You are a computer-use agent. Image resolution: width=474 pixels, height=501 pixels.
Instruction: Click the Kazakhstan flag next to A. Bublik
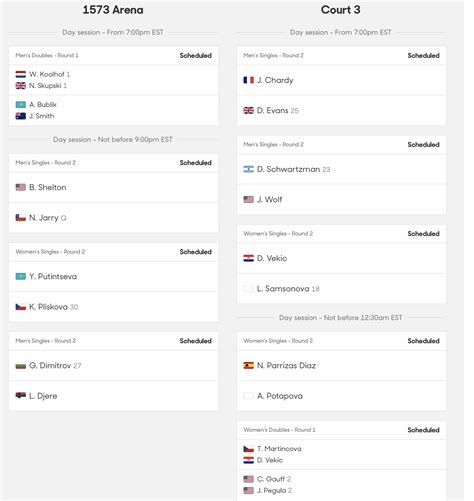[x=21, y=105]
